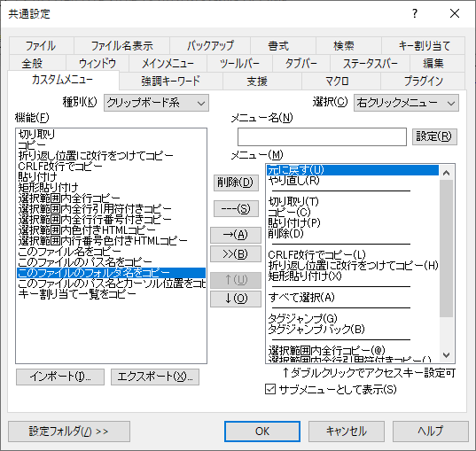Image resolution: width=476 pixels, height=451 pixels.
Task: Switch to 支援 tab
Action: (x=262, y=81)
